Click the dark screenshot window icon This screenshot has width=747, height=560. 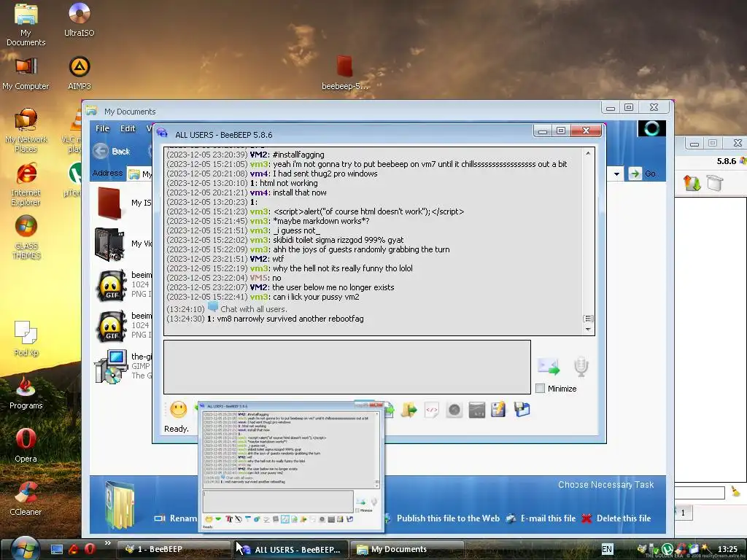click(x=476, y=410)
